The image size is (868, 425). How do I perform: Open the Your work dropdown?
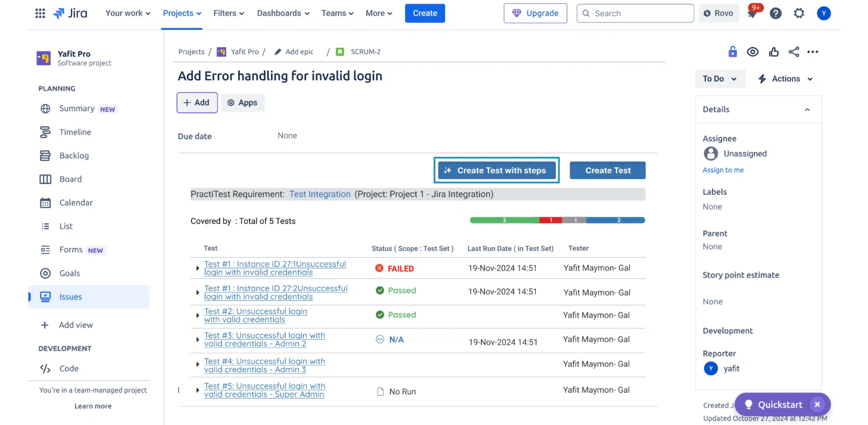tap(128, 13)
